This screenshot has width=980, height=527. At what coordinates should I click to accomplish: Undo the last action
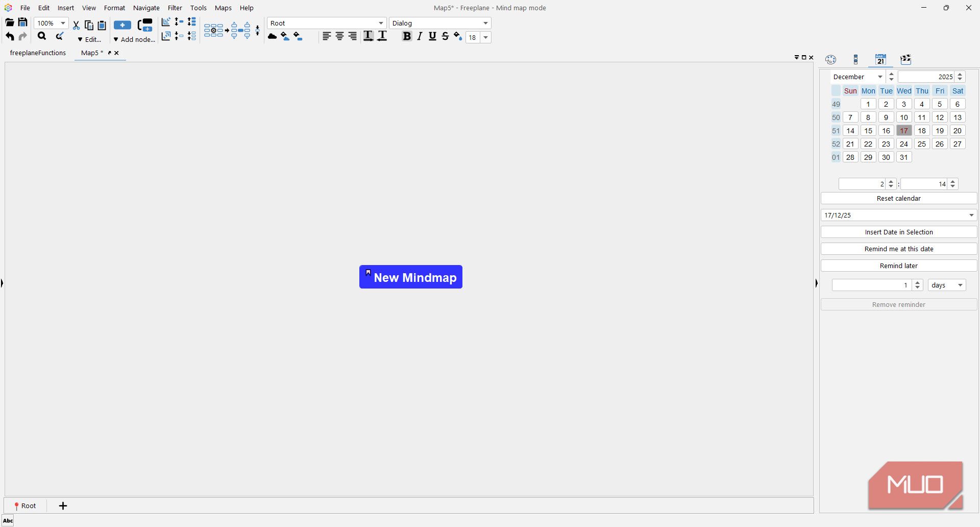(x=10, y=36)
